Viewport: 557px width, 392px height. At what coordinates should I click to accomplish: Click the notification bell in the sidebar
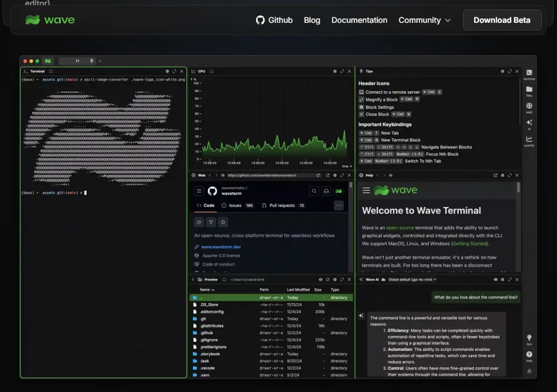[529, 371]
